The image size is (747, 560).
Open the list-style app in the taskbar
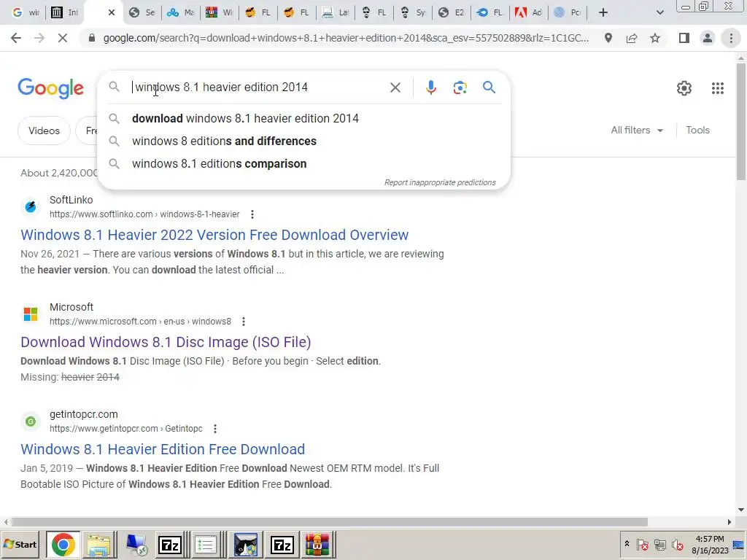click(x=206, y=545)
